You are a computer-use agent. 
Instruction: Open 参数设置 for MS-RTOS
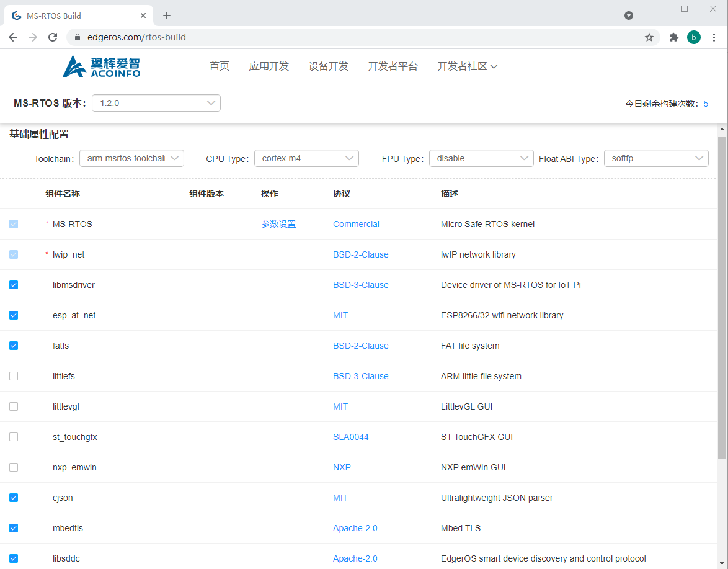(x=278, y=224)
